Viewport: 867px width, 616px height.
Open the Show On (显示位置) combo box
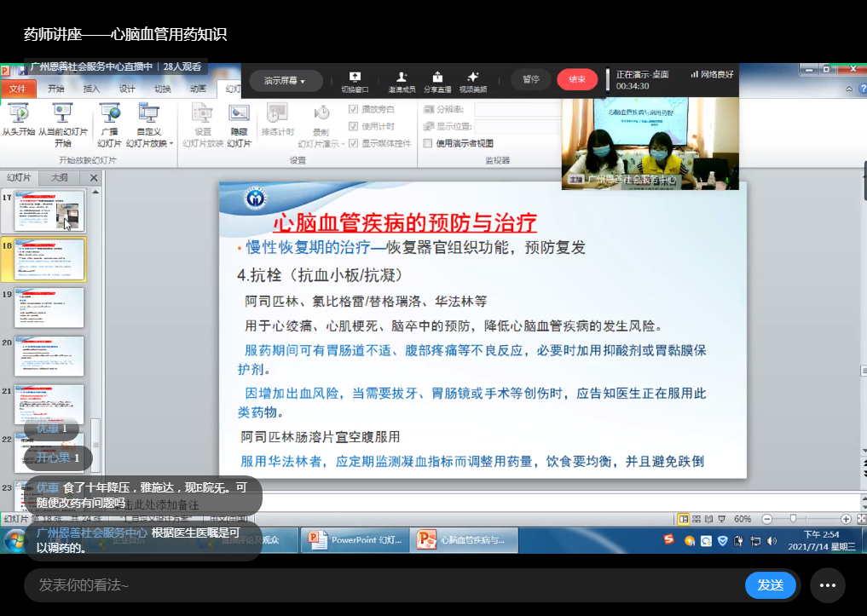tap(518, 126)
